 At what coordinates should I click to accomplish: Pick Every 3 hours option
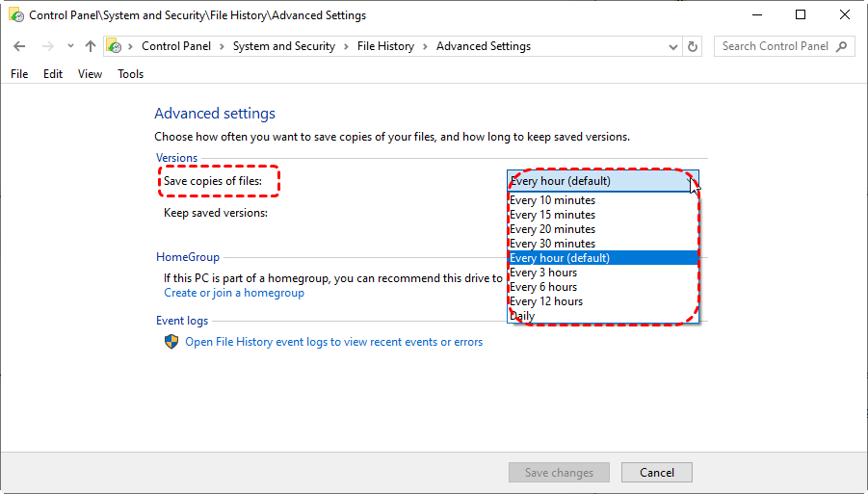(543, 273)
